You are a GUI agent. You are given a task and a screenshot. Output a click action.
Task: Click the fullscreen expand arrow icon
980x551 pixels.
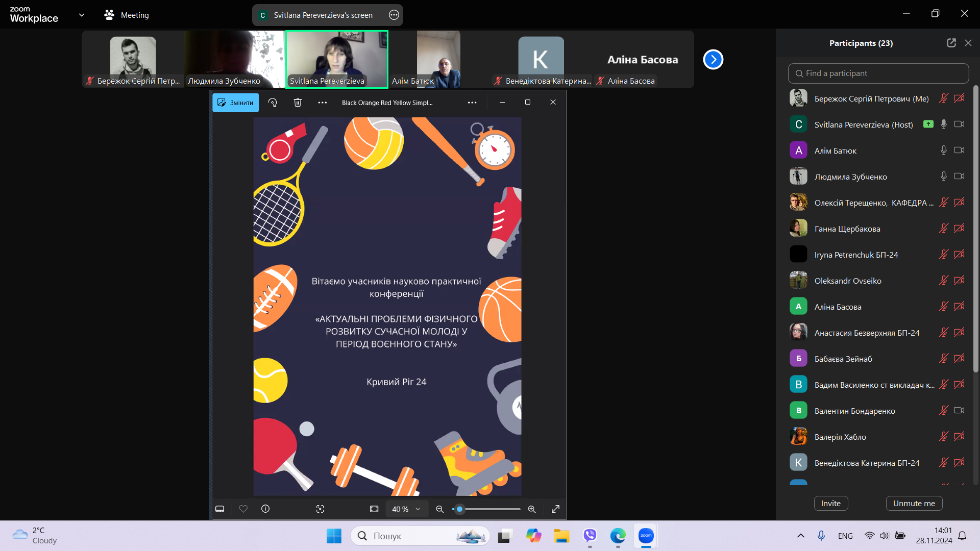pyautogui.click(x=555, y=509)
